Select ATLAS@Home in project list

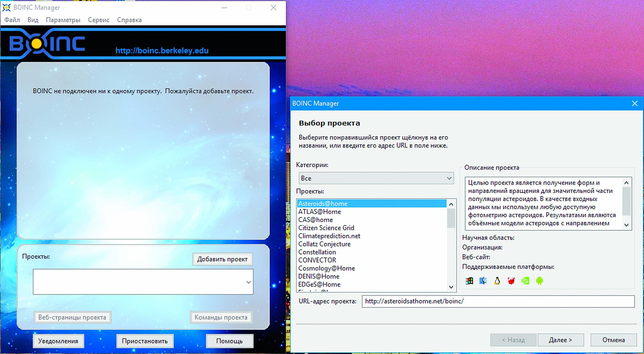tap(320, 212)
